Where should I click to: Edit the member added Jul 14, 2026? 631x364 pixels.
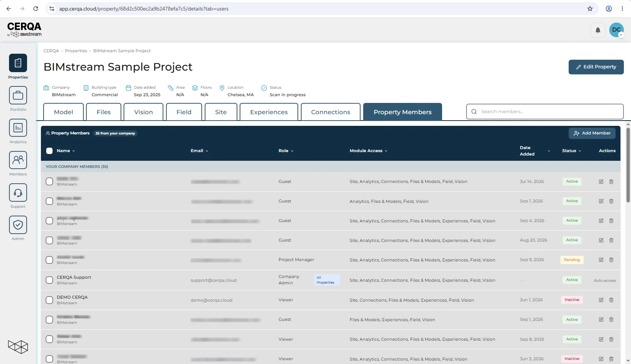click(601, 181)
